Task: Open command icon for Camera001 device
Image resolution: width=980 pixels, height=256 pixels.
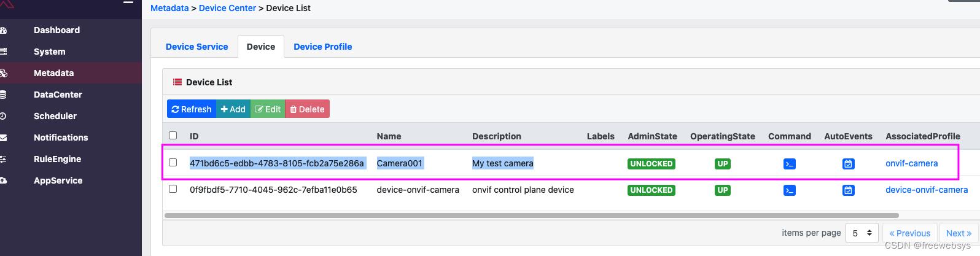Action: coord(790,164)
